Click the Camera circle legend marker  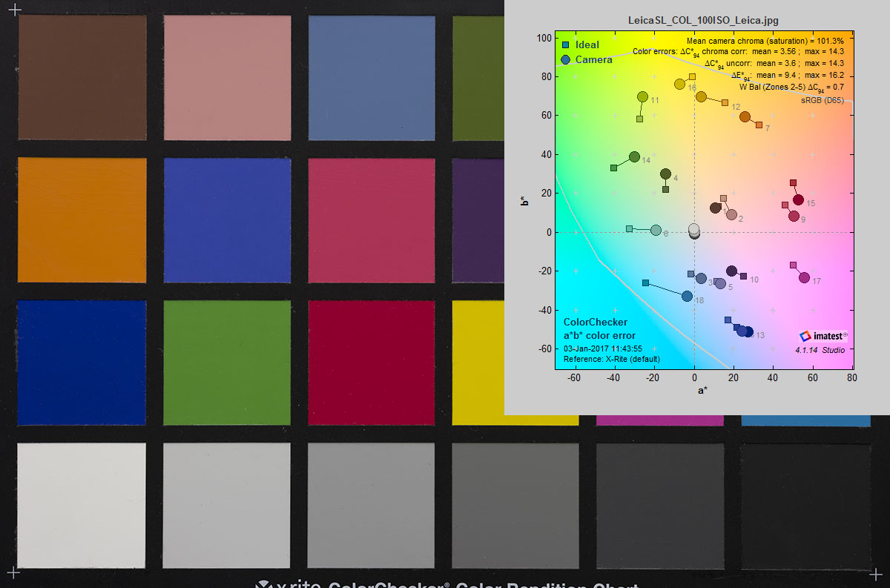[566, 59]
